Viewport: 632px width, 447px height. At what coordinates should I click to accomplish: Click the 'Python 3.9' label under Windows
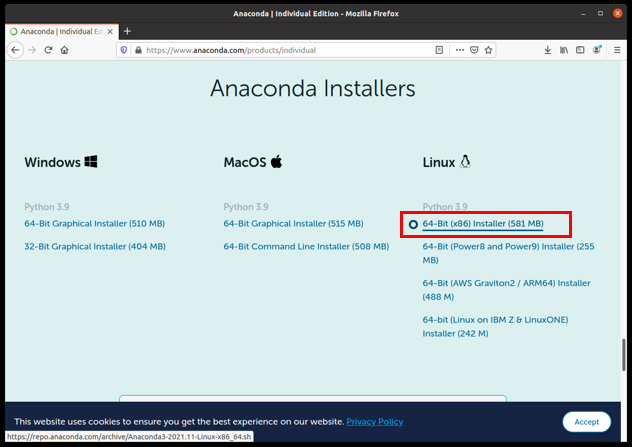click(47, 207)
